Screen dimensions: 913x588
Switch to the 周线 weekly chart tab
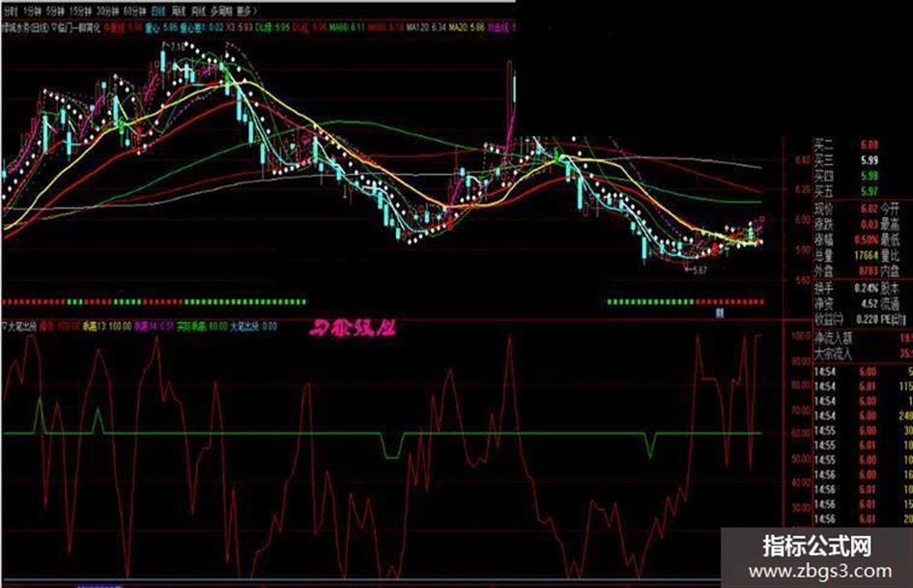(x=180, y=11)
